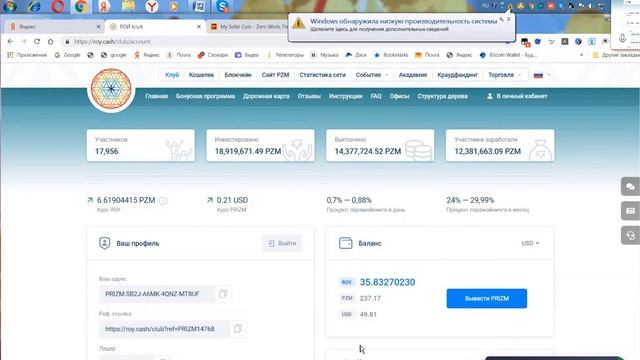Click the browser home icon
640x360 pixels.
pos(50,41)
